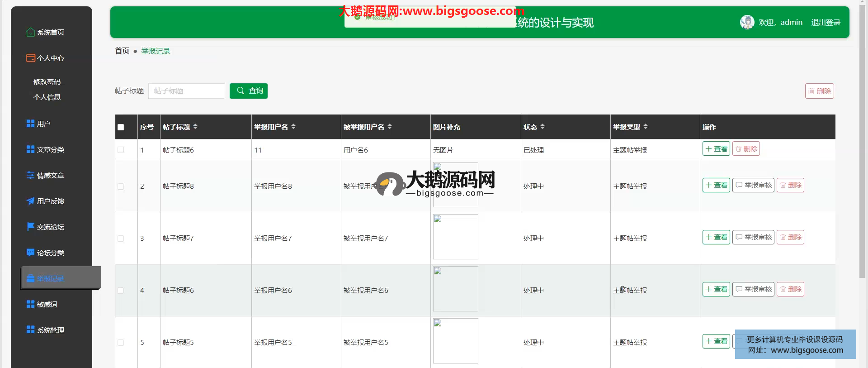Click the admin avatar icon in header
868x368 pixels.
747,22
